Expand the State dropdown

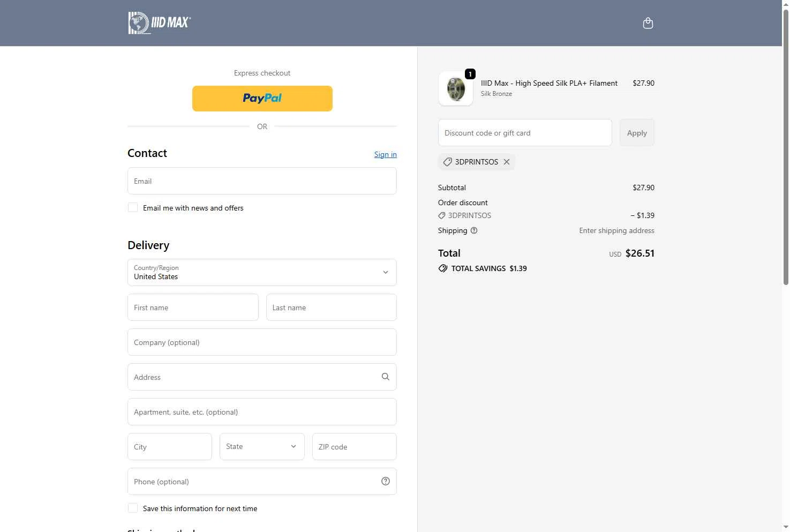(262, 446)
